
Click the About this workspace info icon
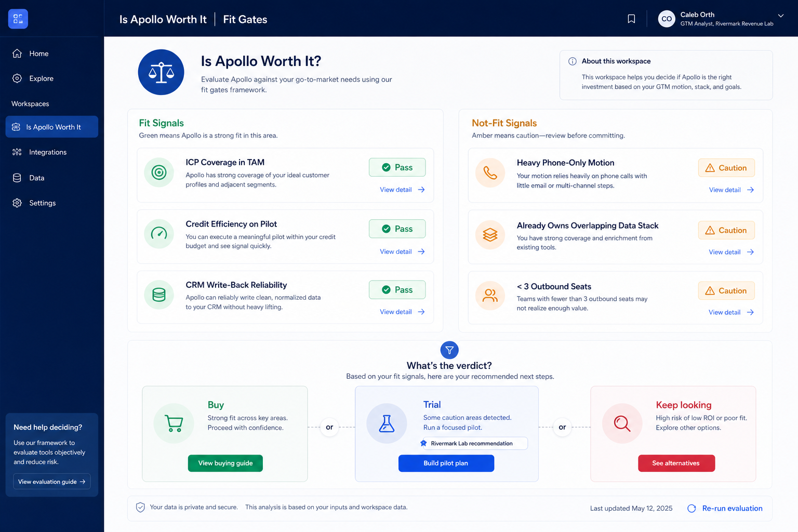[x=573, y=61]
